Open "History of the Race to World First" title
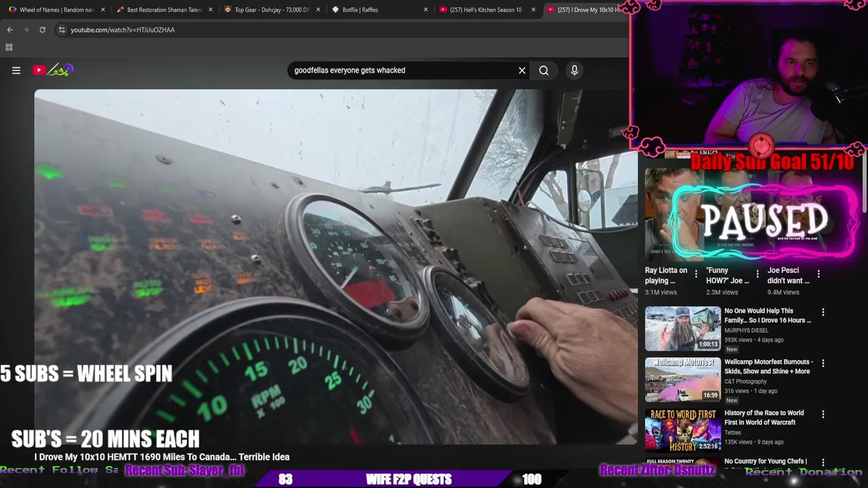Viewport: 868px width, 488px height. click(764, 418)
